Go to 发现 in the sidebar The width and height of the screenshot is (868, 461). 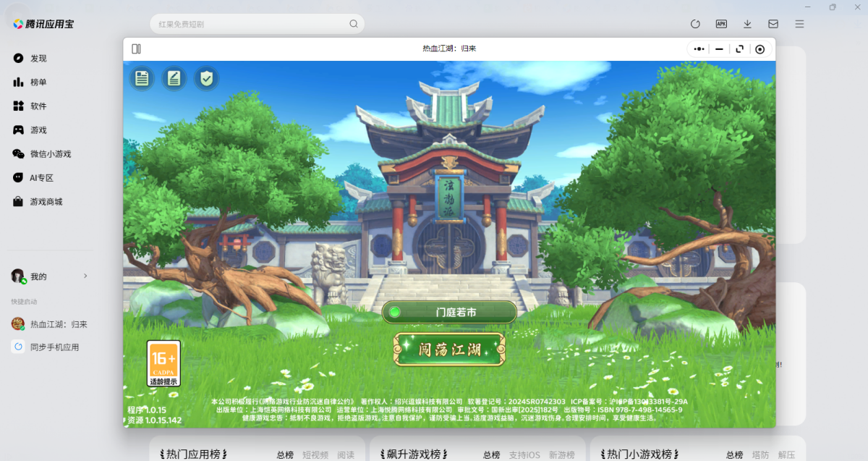point(38,58)
